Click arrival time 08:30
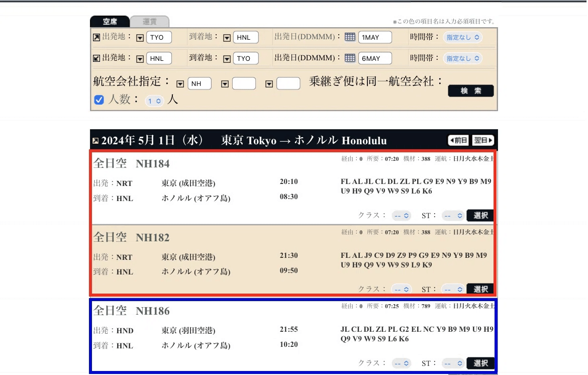Image resolution: width=588 pixels, height=375 pixels. pyautogui.click(x=289, y=197)
